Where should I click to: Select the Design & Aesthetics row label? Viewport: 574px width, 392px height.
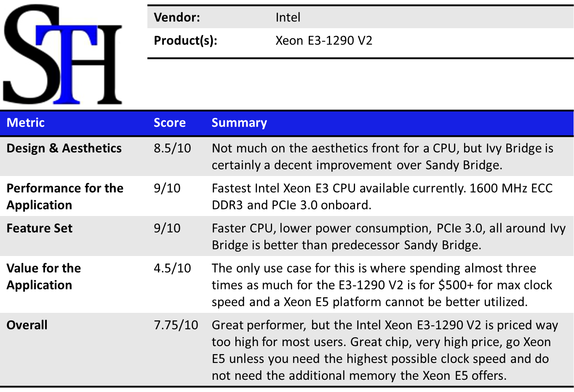point(64,148)
